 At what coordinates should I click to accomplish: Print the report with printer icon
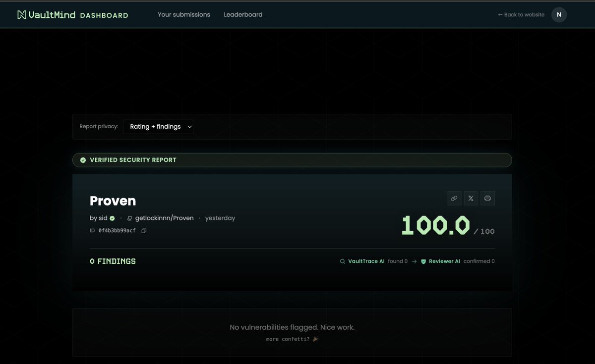coord(487,198)
